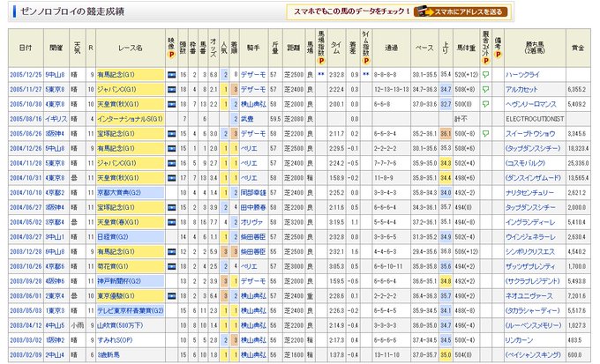Play race video for 2003/12/28 有馬記念
600x364 pixels.
click(171, 251)
